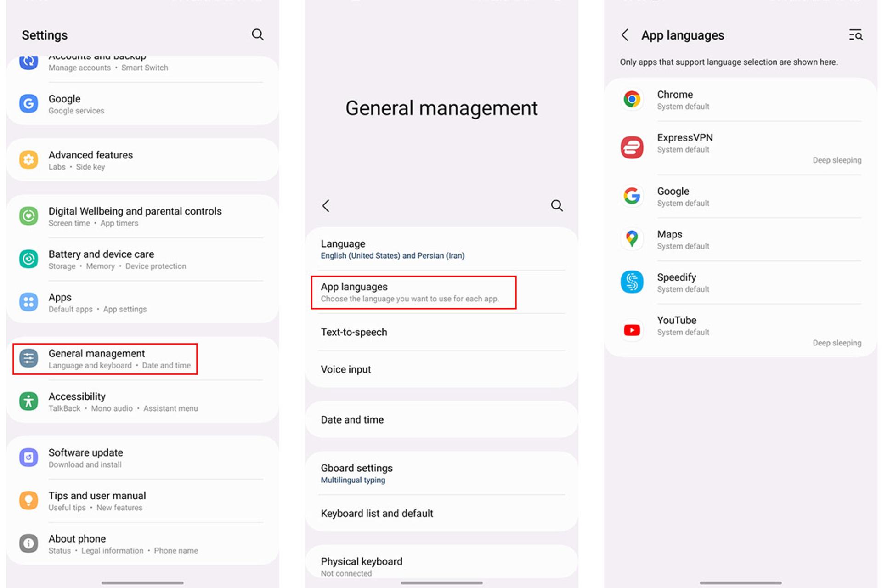
Task: Open Language English and Persian setting
Action: pyautogui.click(x=441, y=249)
